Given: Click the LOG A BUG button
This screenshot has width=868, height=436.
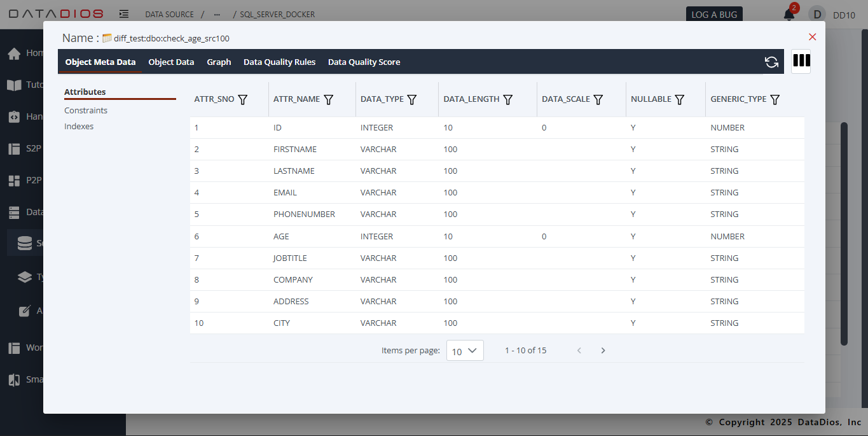Looking at the screenshot, I should click(713, 13).
